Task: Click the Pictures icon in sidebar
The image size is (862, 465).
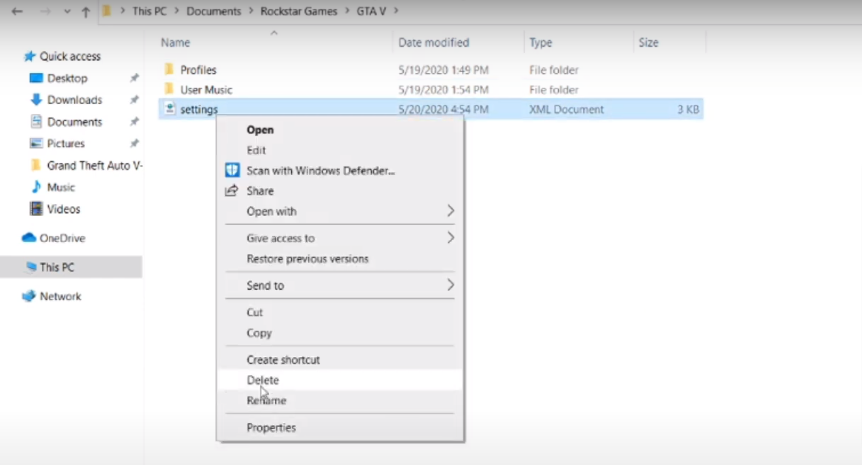Action: 36,143
